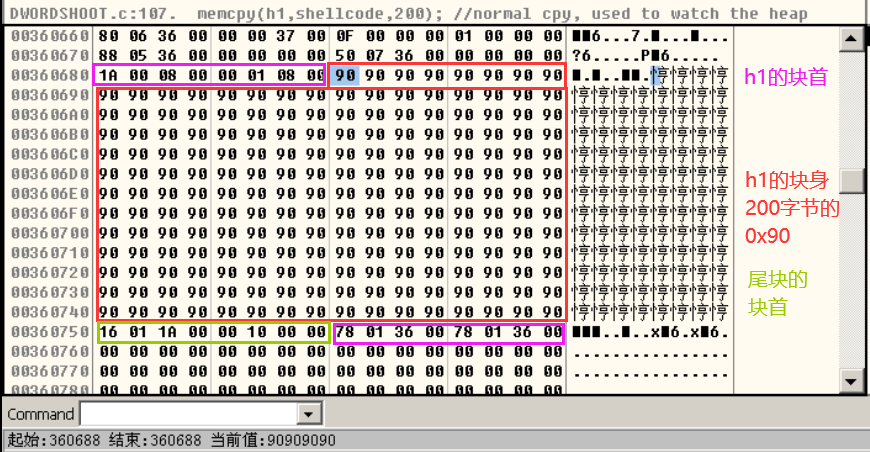Select address 00360680 in the dump
The image size is (870, 452).
click(50, 75)
